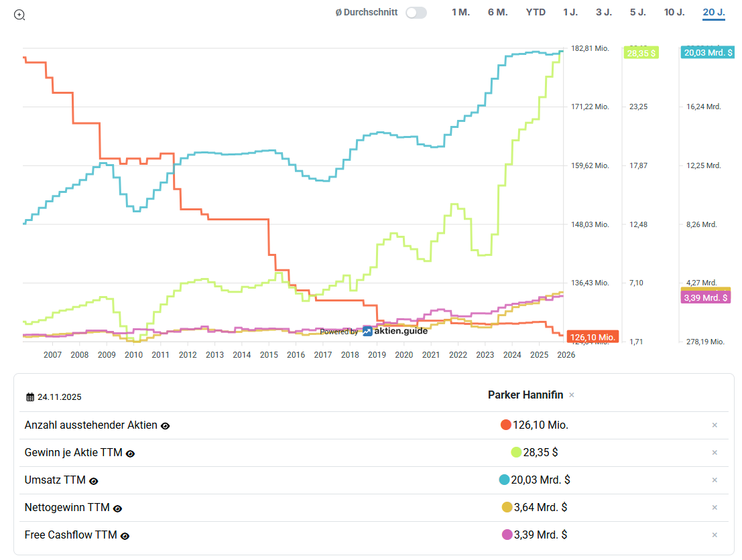The height and width of the screenshot is (560, 742).
Task: Toggle visibility of Anzahl ausstehender Aktien
Action: pos(166,426)
